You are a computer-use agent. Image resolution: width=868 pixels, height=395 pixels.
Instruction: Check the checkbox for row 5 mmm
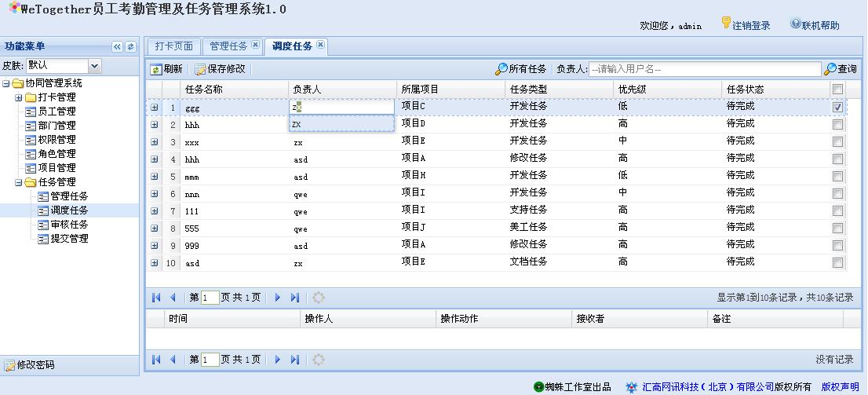click(837, 177)
